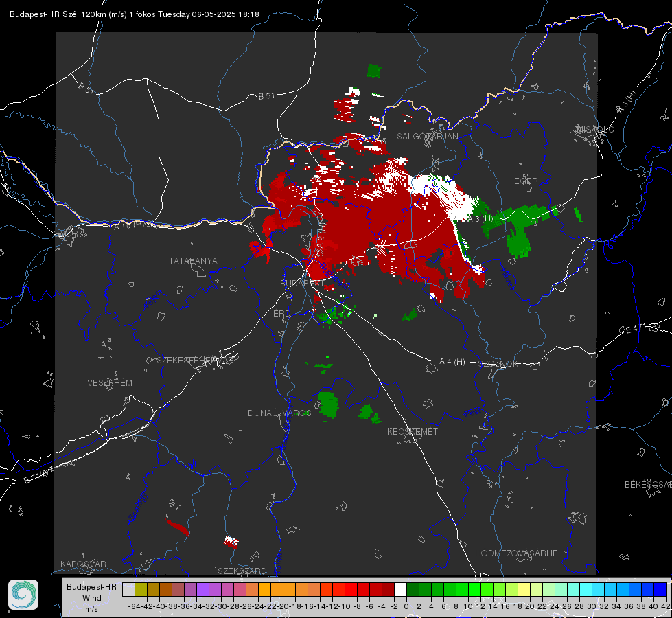Click the small red-white echo above Szekszárd

pyautogui.click(x=231, y=542)
